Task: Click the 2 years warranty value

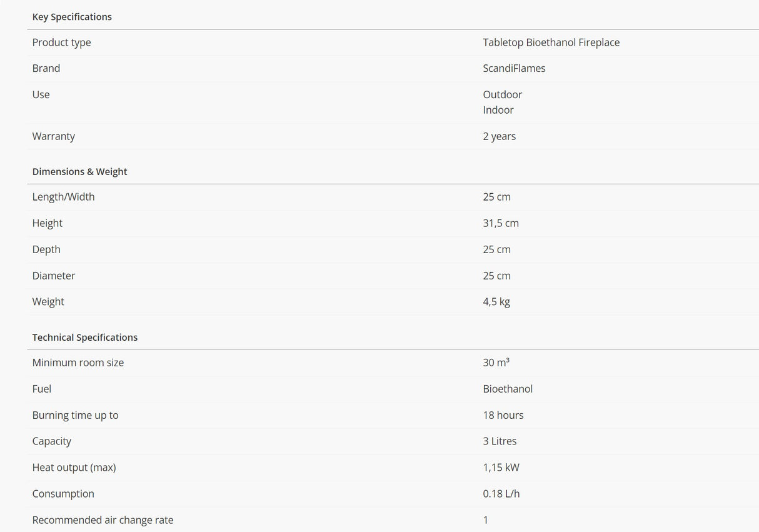Action: 499,136
